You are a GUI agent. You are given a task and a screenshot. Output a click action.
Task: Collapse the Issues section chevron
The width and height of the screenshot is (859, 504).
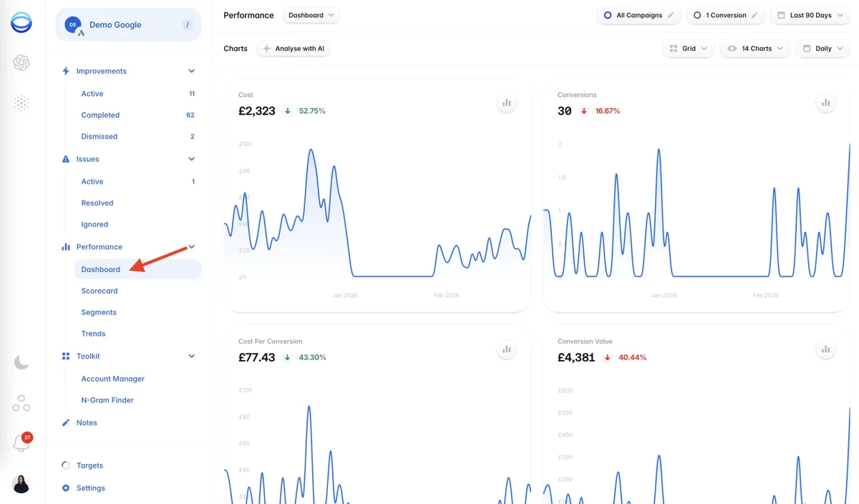[x=192, y=159]
